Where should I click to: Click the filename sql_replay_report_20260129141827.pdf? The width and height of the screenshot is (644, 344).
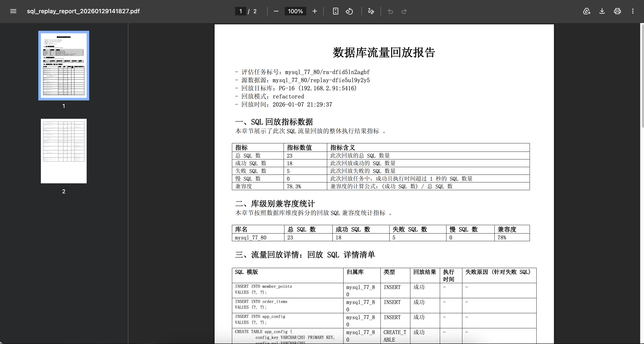click(x=83, y=11)
